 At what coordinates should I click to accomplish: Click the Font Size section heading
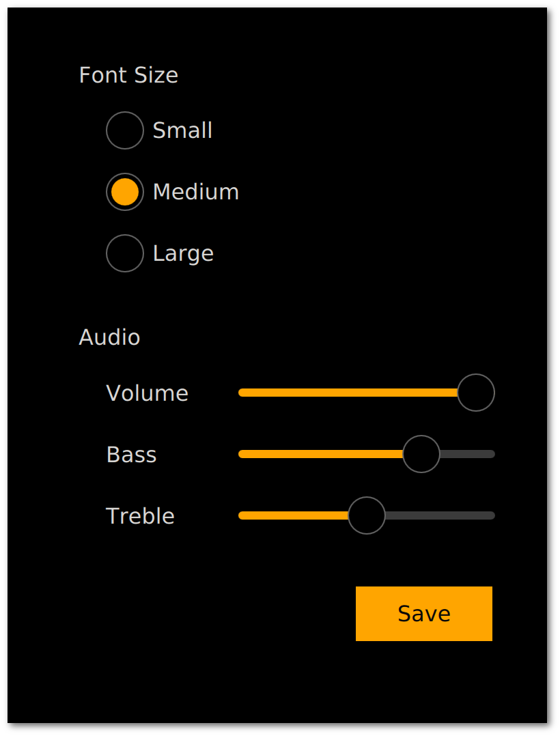pos(128,75)
